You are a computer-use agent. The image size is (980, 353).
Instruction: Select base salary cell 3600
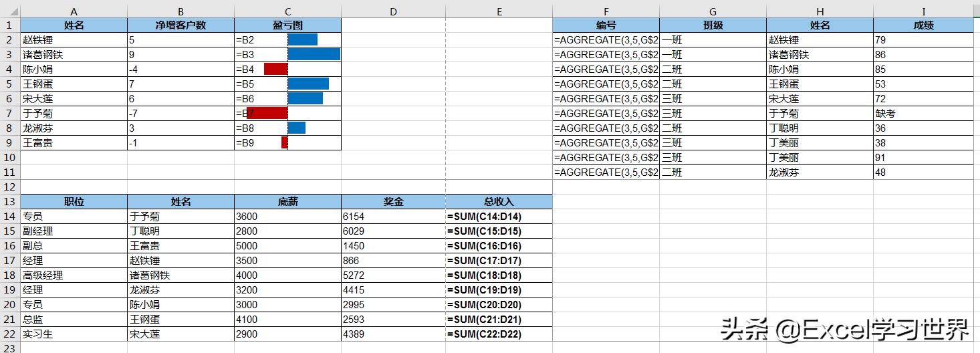click(x=287, y=217)
